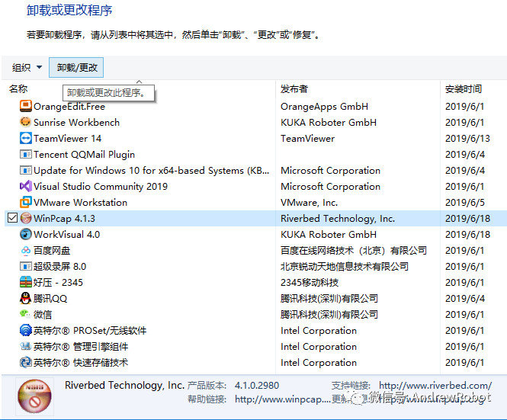The image size is (507, 420).
Task: Click publisher TeamViewer cell
Action: tap(307, 139)
